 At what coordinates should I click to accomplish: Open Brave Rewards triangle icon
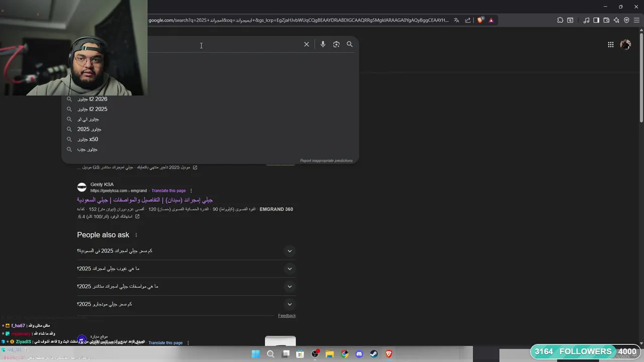(x=491, y=20)
